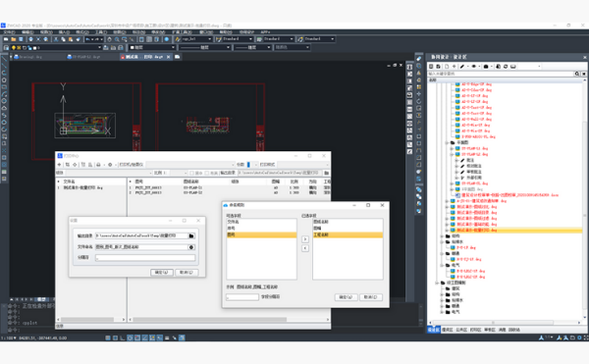Image resolution: width=589 pixels, height=364 pixels.
Task: Open the lineweight 随层 dropdown
Action: 252,48
